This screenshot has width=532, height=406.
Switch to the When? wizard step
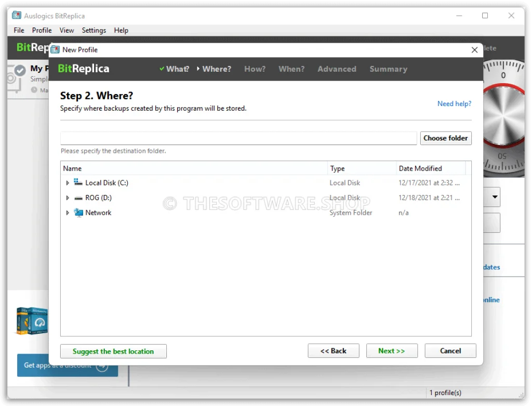(291, 69)
